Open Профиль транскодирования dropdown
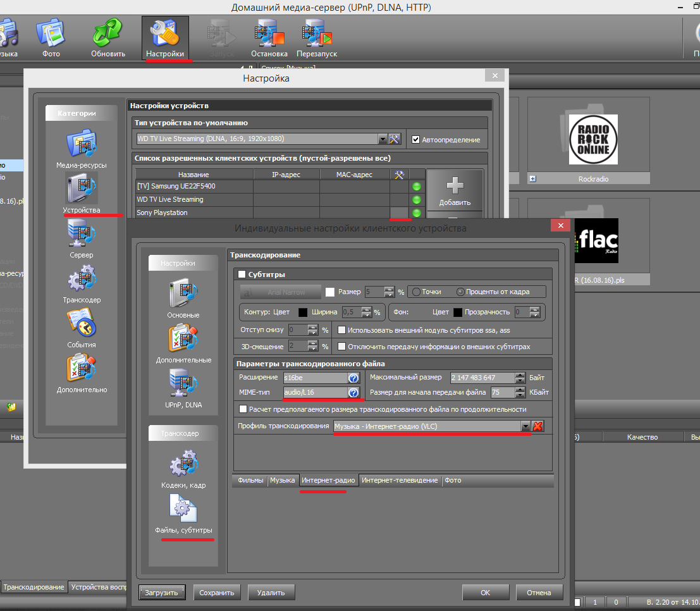Image resolution: width=700 pixels, height=611 pixels. 525,426
